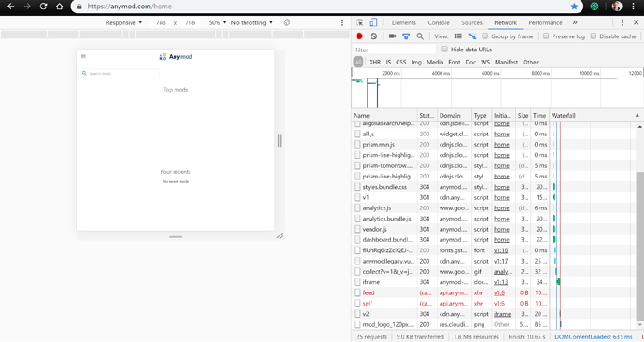Open the Chrome menu
644x342 pixels.
[634, 7]
